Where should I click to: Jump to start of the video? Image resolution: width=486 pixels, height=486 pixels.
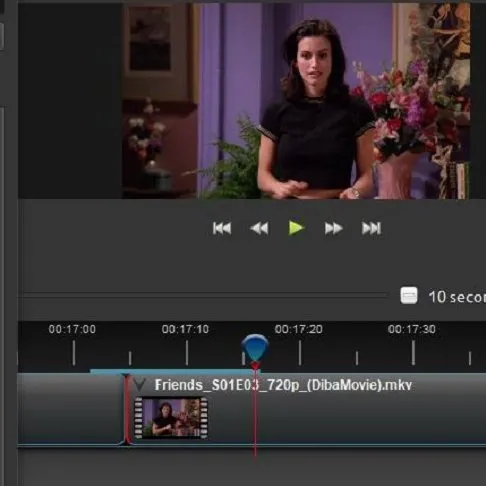[222, 228]
